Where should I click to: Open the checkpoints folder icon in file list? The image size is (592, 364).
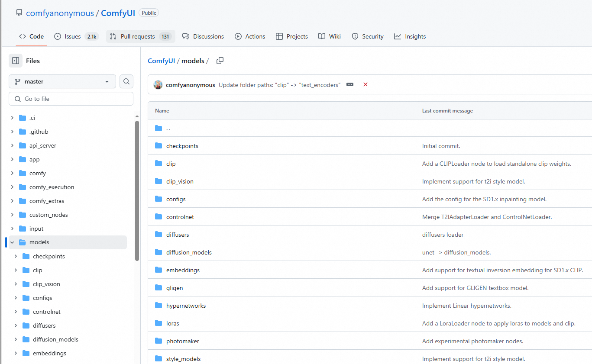[159, 146]
